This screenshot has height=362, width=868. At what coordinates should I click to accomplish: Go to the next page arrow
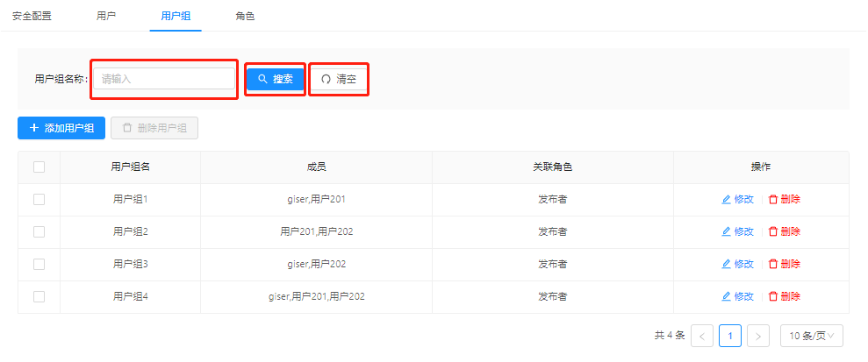759,336
